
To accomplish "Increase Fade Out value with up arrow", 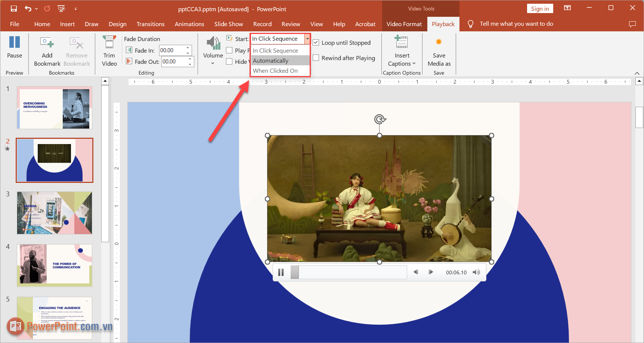I will [190, 59].
